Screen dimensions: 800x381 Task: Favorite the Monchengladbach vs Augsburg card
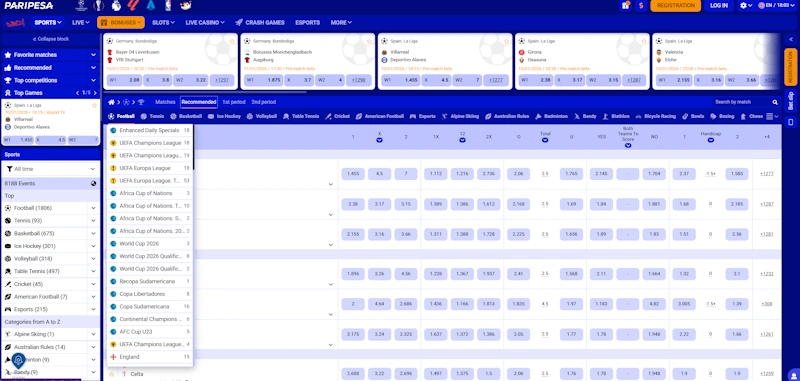click(369, 41)
